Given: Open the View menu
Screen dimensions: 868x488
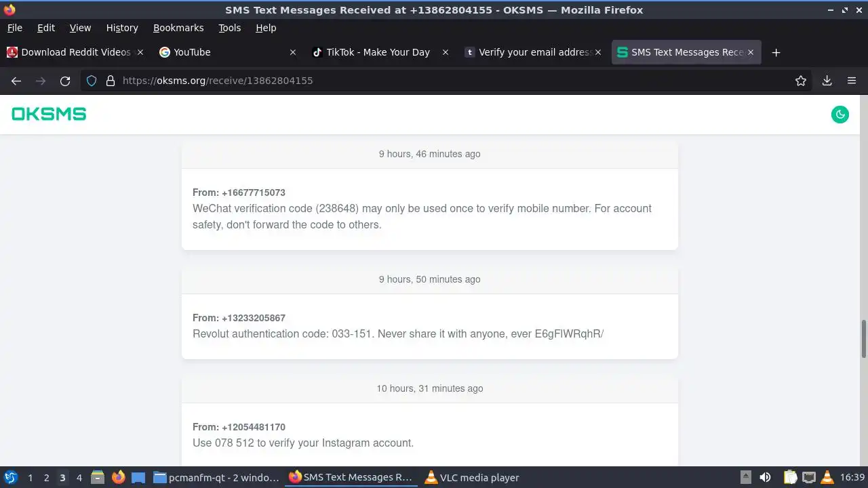Looking at the screenshot, I should pyautogui.click(x=80, y=28).
